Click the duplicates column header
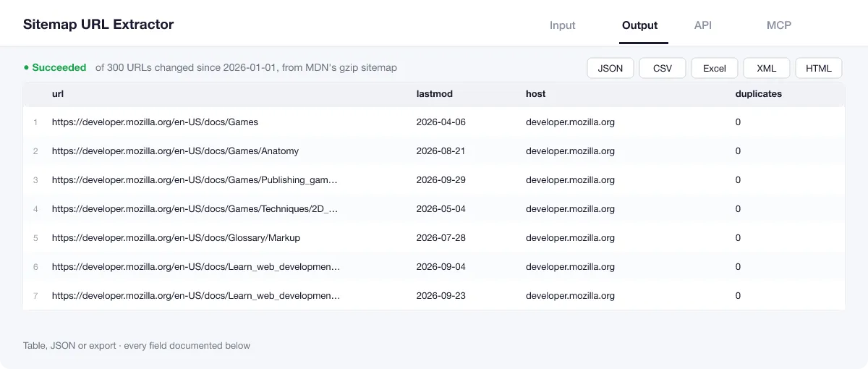The image size is (868, 369). (x=759, y=94)
